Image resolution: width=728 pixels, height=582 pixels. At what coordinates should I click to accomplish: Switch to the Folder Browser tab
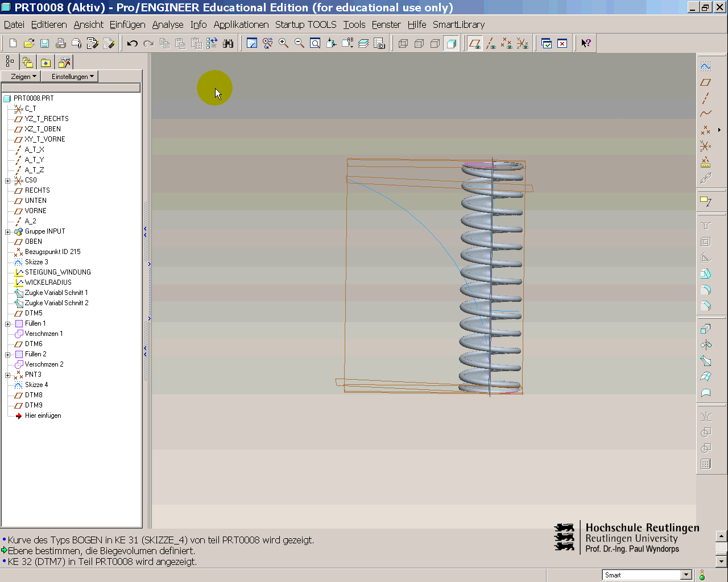[x=27, y=63]
